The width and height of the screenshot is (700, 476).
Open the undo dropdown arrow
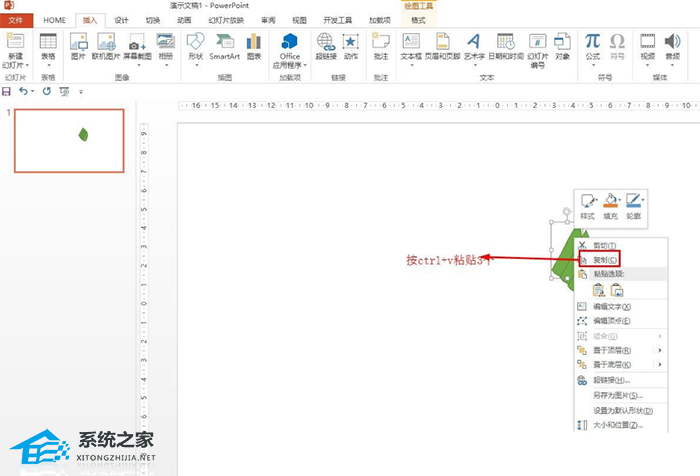(x=33, y=92)
